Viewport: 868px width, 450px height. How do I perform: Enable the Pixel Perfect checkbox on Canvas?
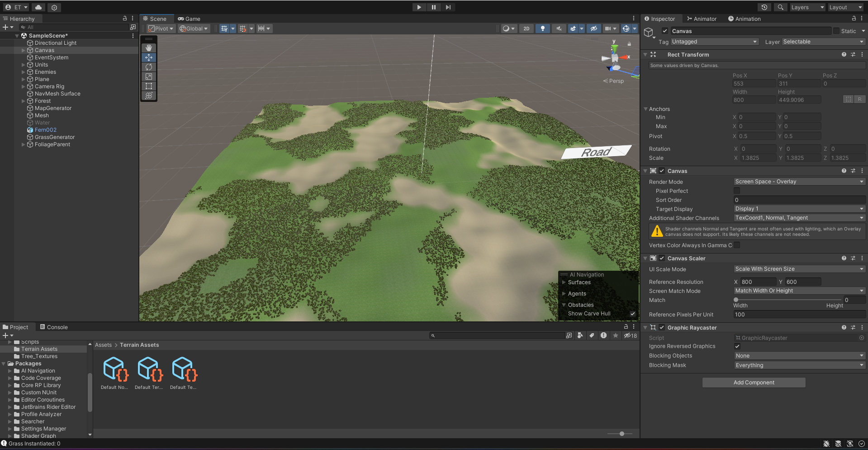(737, 191)
